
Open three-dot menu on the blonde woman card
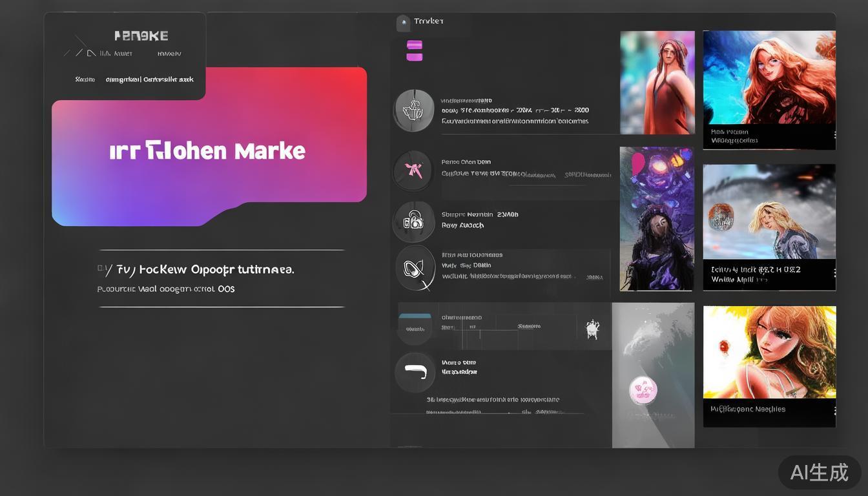click(834, 273)
